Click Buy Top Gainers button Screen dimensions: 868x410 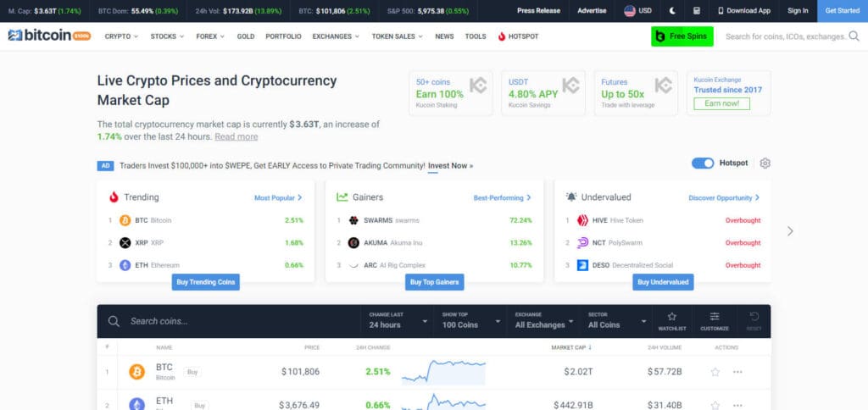(435, 282)
